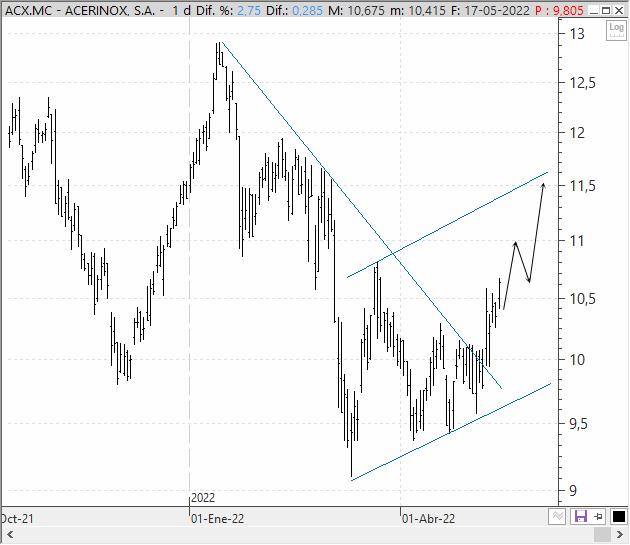This screenshot has height=545, width=630.
Task: Close the ACX.MC chart window
Action: (x=619, y=10)
